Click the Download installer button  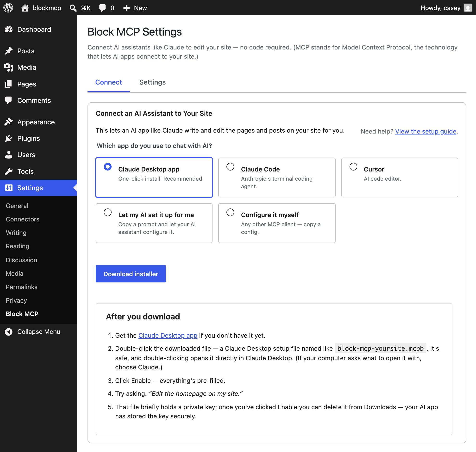(x=131, y=274)
